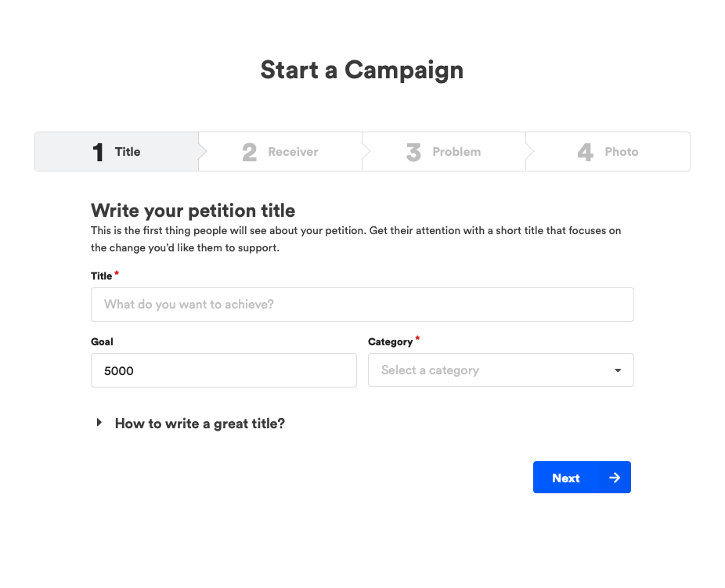
Task: Select the Problem step in the progress bar
Action: pos(443,152)
